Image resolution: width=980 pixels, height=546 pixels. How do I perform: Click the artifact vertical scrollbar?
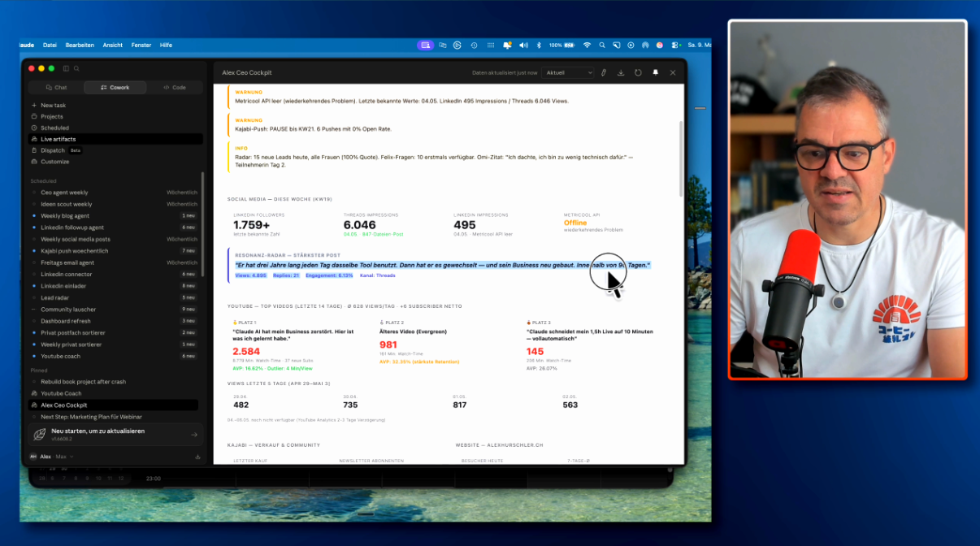point(681,158)
